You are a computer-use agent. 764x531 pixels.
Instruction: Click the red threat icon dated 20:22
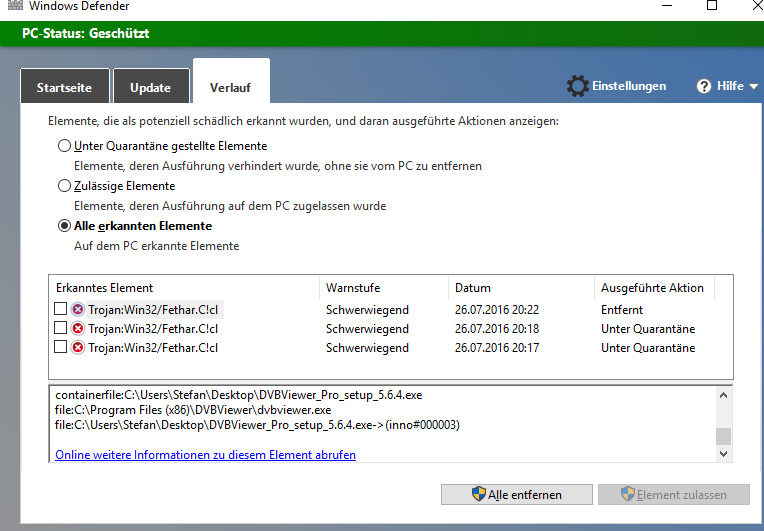[78, 310]
